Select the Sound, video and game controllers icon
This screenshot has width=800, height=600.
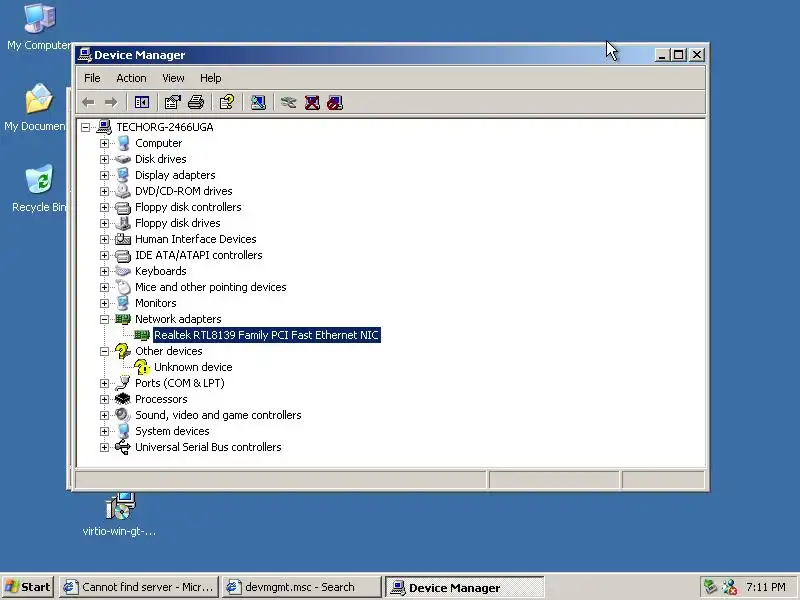(123, 415)
